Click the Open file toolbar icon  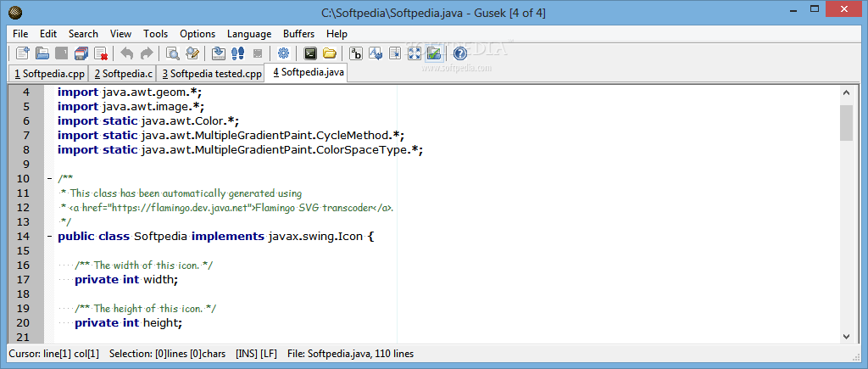coord(42,53)
